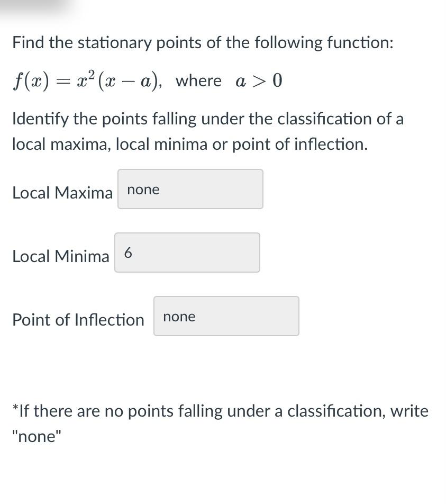Select the "none" text in Point of Inflection box

coord(180,317)
